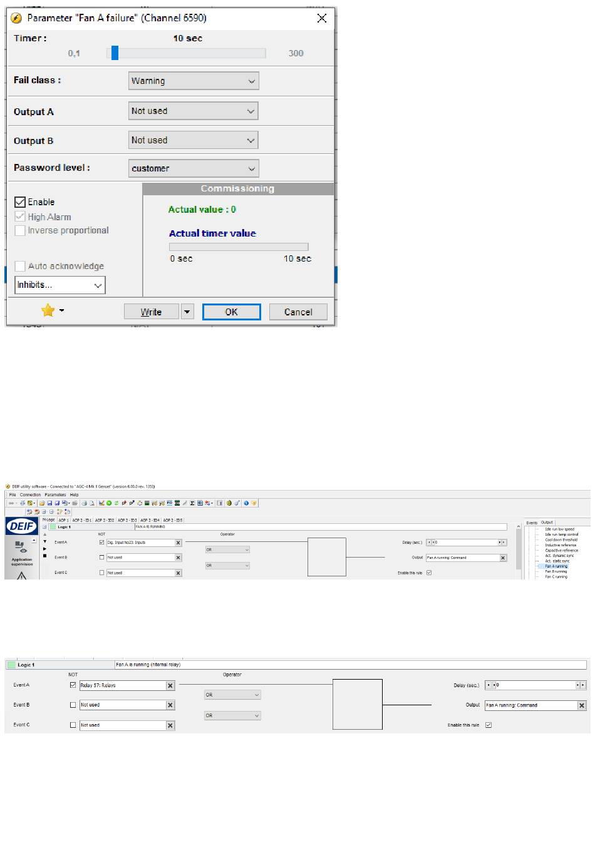Click the Write button

point(151,312)
